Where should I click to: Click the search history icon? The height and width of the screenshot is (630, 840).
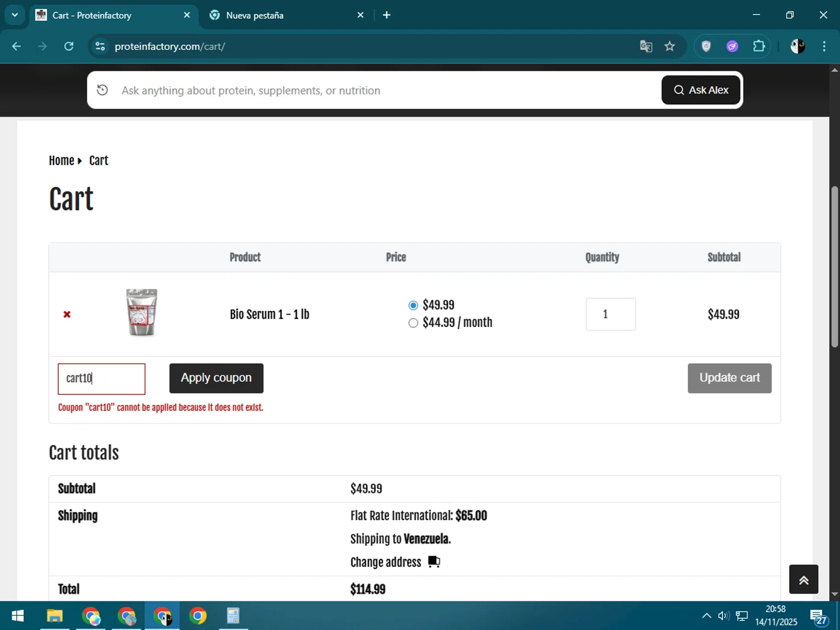(102, 90)
